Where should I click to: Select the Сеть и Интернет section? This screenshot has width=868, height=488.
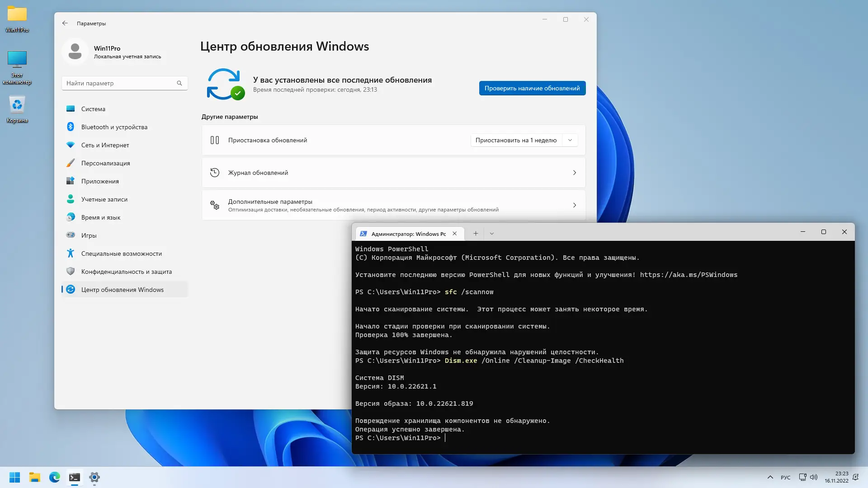click(105, 145)
